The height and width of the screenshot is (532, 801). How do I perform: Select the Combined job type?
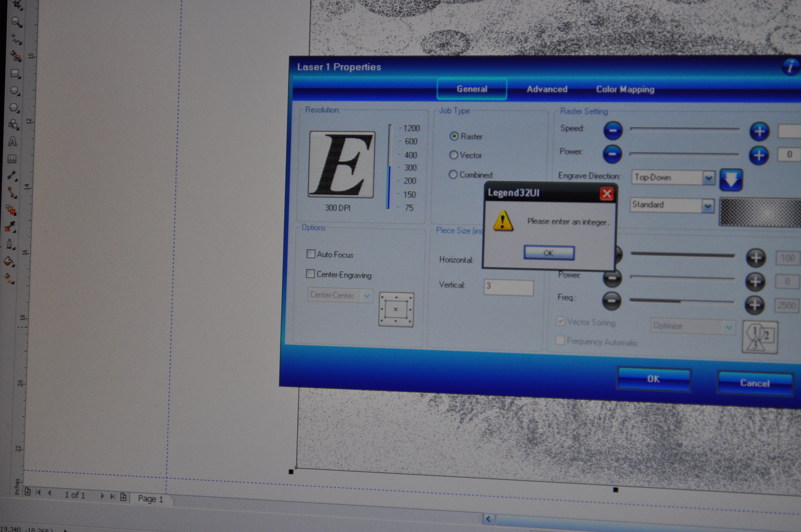coord(453,175)
